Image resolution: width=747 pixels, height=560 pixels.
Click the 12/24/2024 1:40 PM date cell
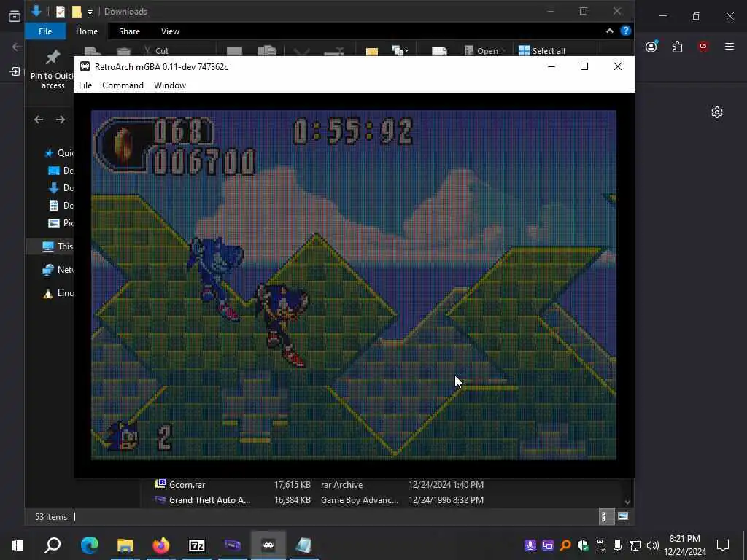[x=446, y=485]
